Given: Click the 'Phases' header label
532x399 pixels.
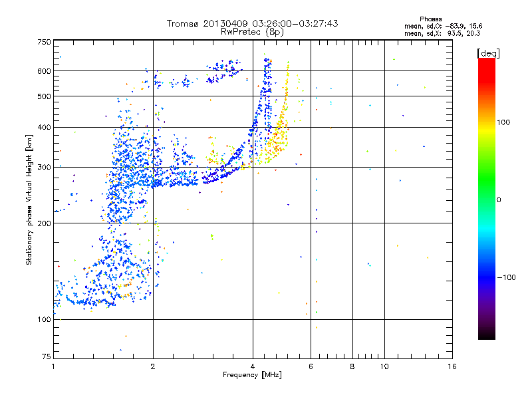Looking at the screenshot, I should click(x=430, y=19).
